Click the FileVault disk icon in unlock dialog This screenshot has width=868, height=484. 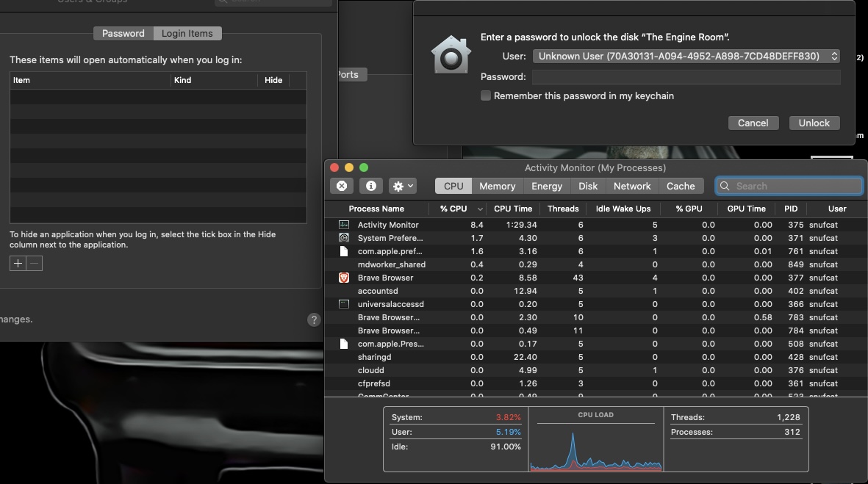(451, 55)
